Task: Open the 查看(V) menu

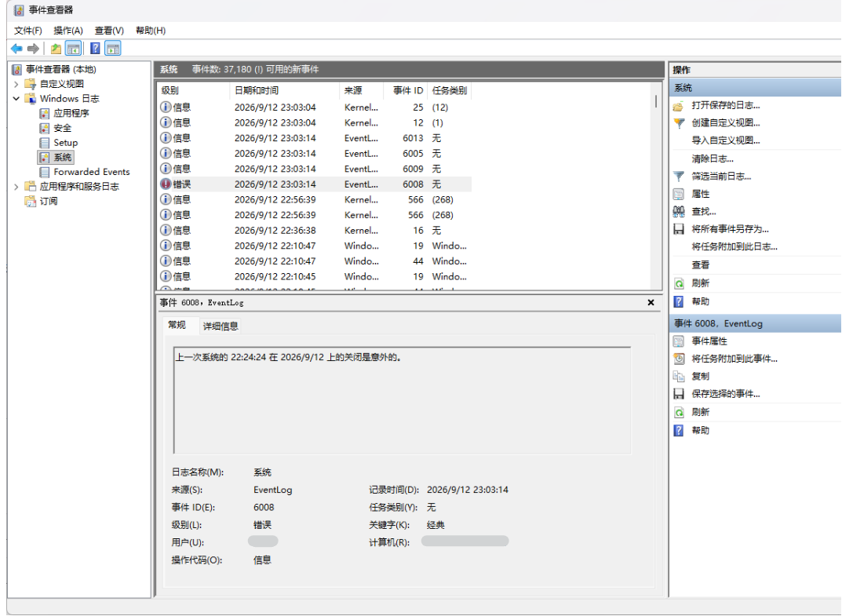Action: click(x=109, y=31)
